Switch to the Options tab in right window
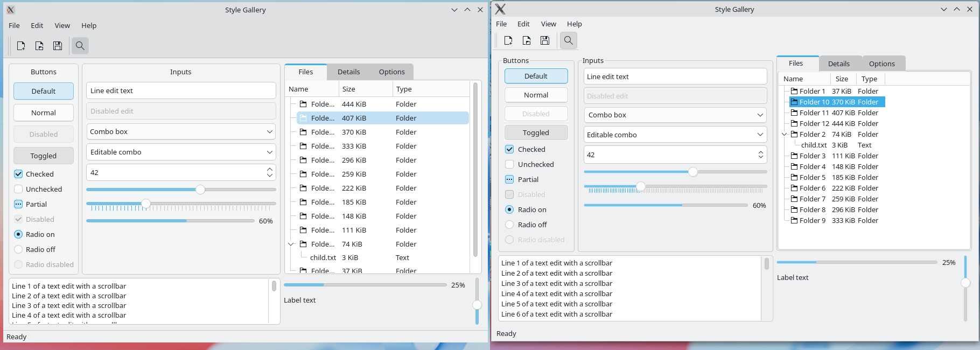This screenshot has height=350, width=980. pyautogui.click(x=882, y=64)
